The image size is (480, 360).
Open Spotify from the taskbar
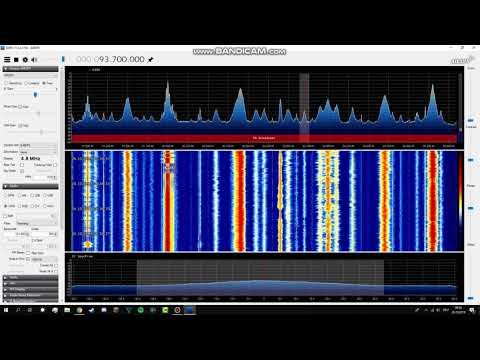coord(141,310)
